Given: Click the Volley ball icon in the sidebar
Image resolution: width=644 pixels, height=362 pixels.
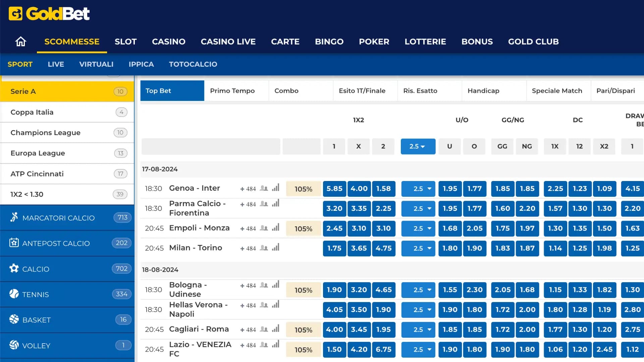Looking at the screenshot, I should [x=14, y=345].
